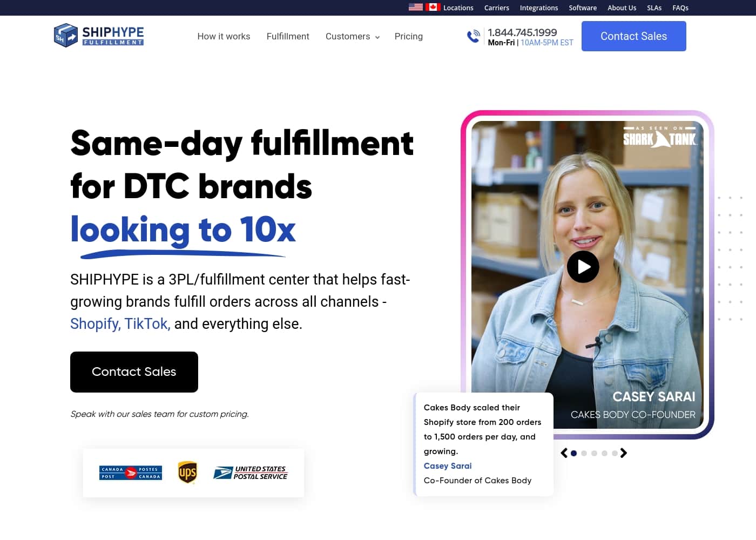Click the phone call icon

pyautogui.click(x=474, y=36)
